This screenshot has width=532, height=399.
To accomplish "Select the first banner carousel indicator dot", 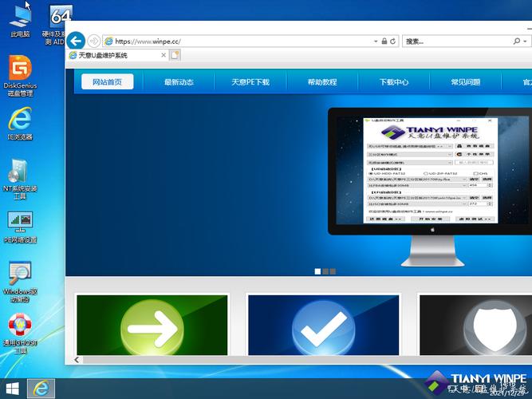I will point(317,271).
